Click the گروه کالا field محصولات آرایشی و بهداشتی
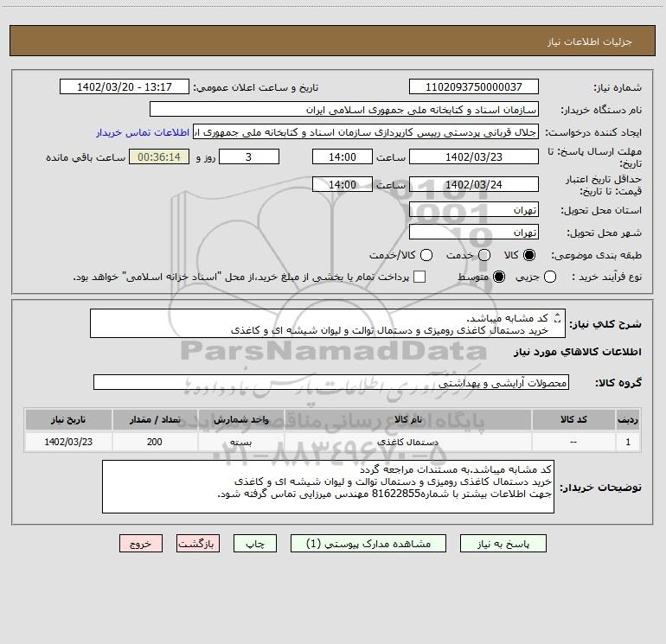Screen dimensions: 666x644 click(x=331, y=382)
